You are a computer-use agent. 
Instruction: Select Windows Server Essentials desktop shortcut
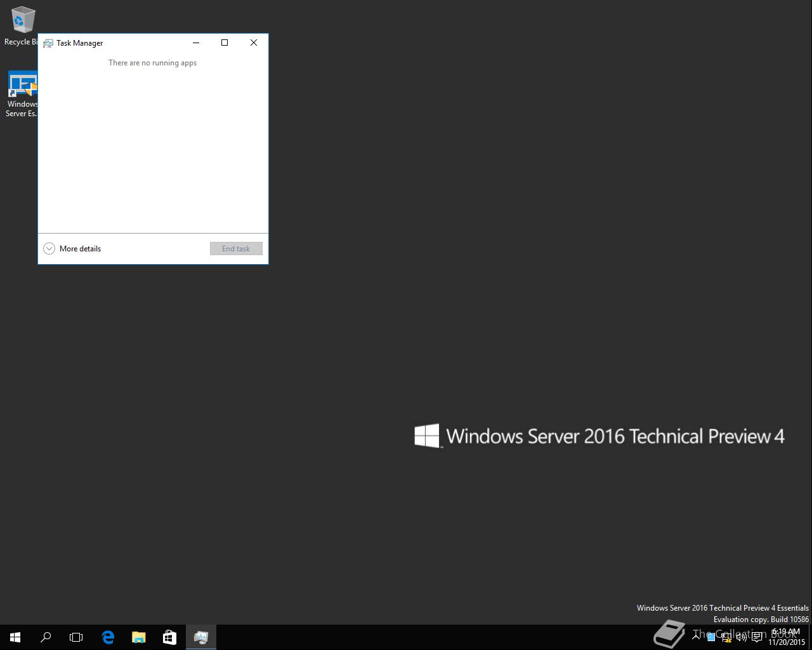pos(21,94)
